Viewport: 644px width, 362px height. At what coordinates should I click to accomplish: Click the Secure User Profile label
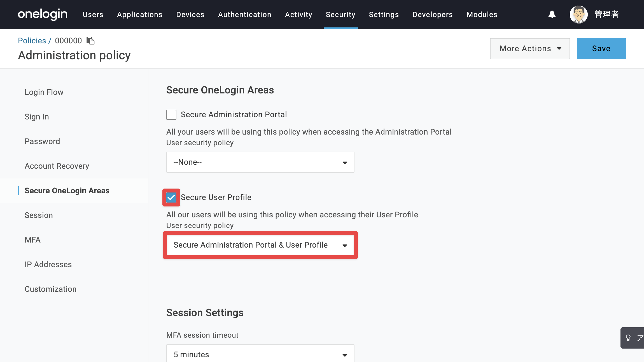[216, 197]
